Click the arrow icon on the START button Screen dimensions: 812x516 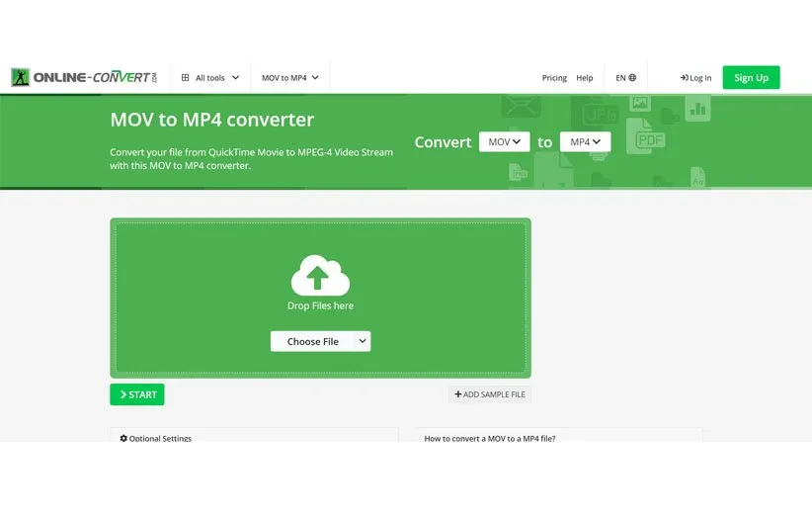[122, 394]
